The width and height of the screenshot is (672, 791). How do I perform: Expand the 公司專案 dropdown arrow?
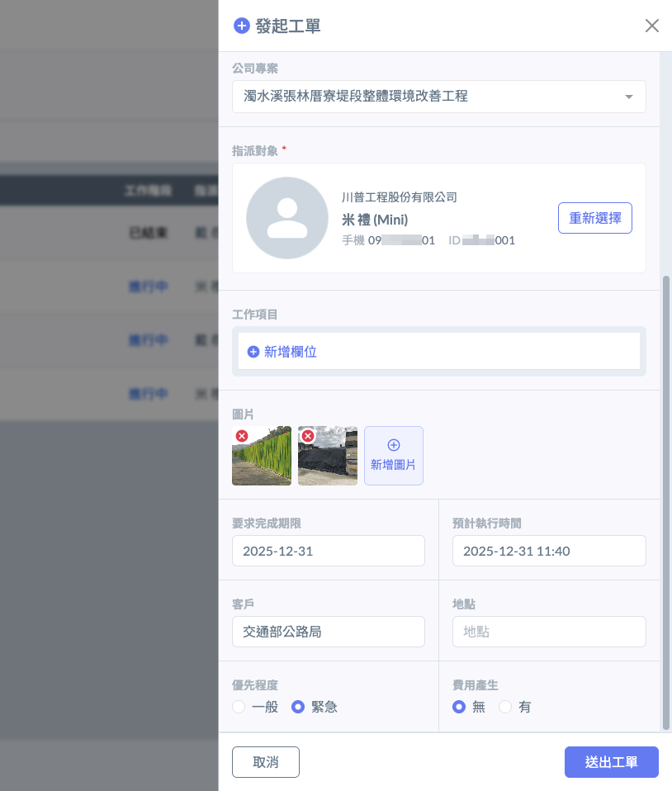click(629, 97)
